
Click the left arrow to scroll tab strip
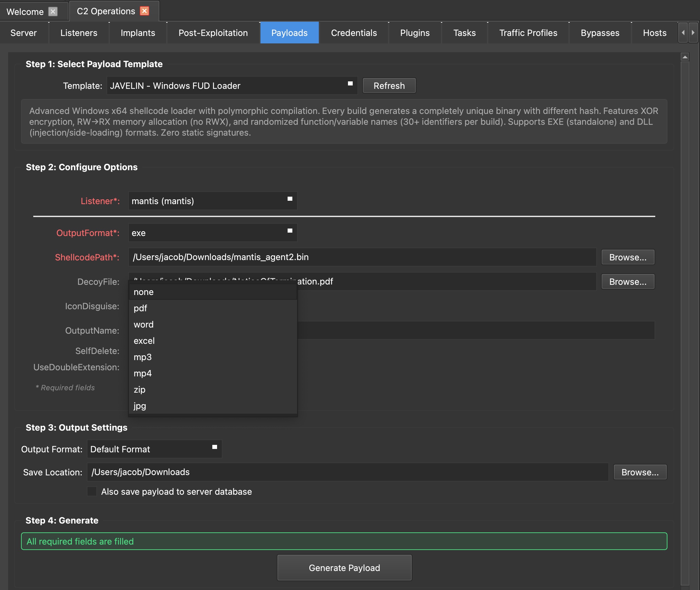(683, 33)
